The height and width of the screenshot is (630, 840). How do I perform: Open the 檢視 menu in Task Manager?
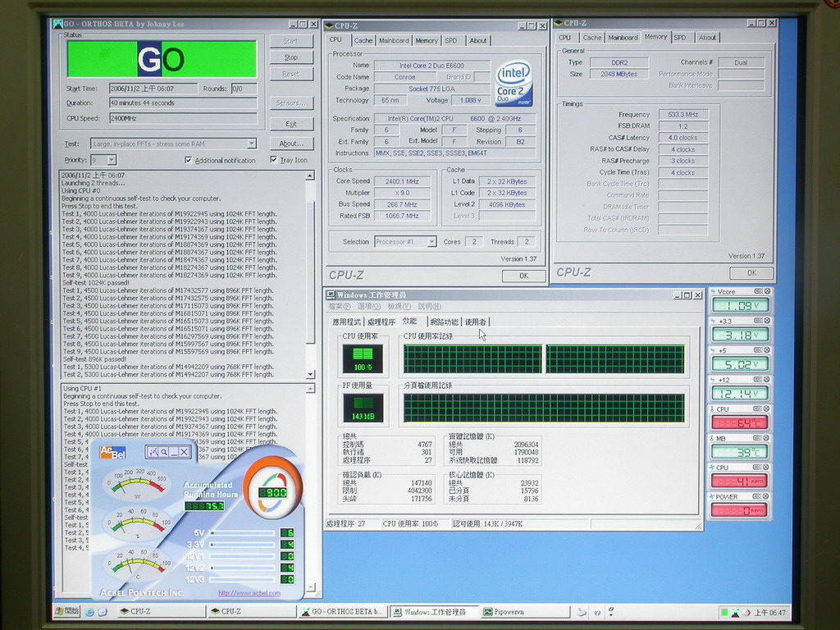point(399,307)
